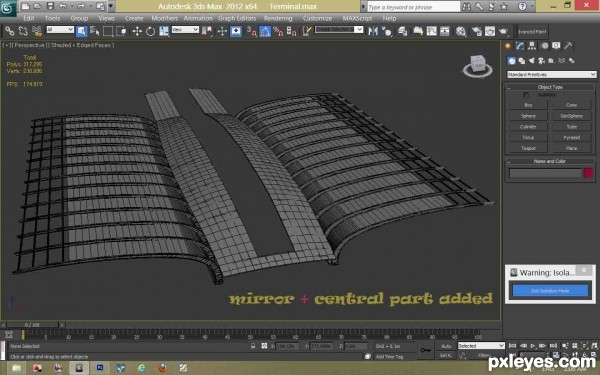
Task: Click the time slider at 0 / 100
Action: pos(32,325)
